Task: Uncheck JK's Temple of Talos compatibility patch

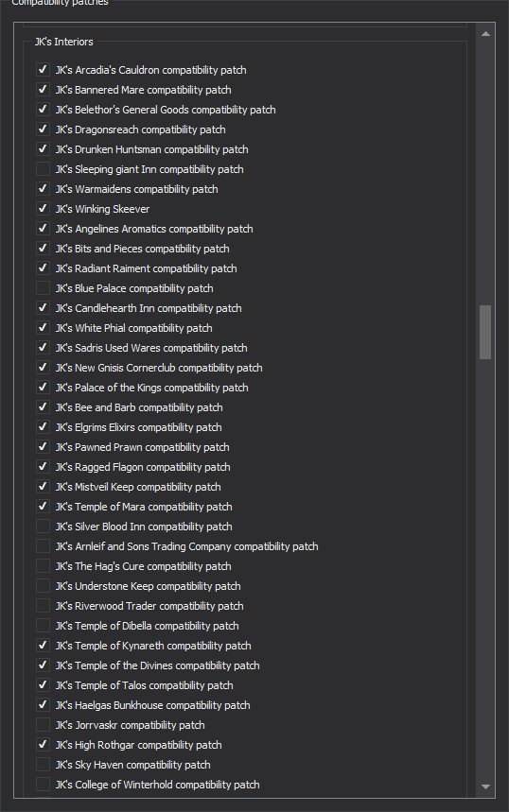Action: coord(43,685)
